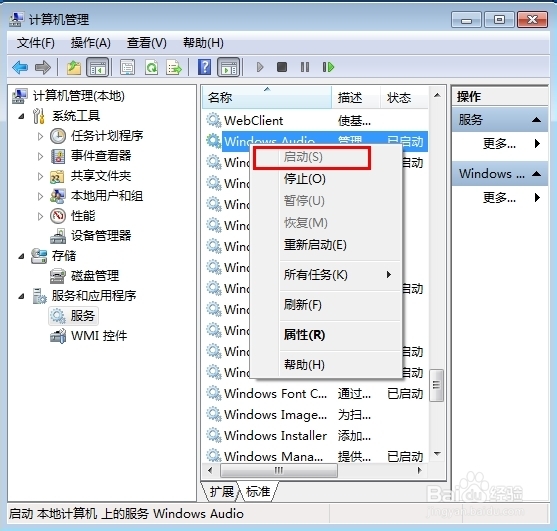This screenshot has width=557, height=531.
Task: Select 计算机管理(本地) root node
Action: [79, 96]
